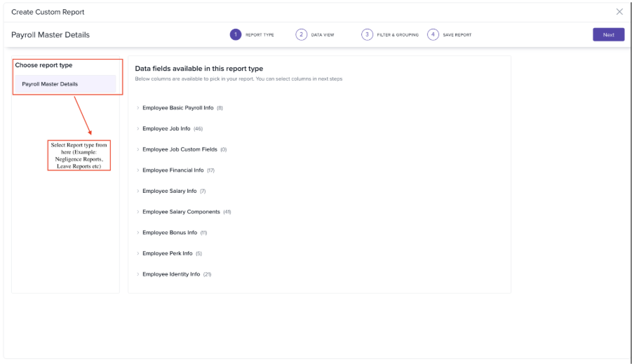The image size is (632, 364).
Task: Switch to Save Report step label
Action: [457, 35]
